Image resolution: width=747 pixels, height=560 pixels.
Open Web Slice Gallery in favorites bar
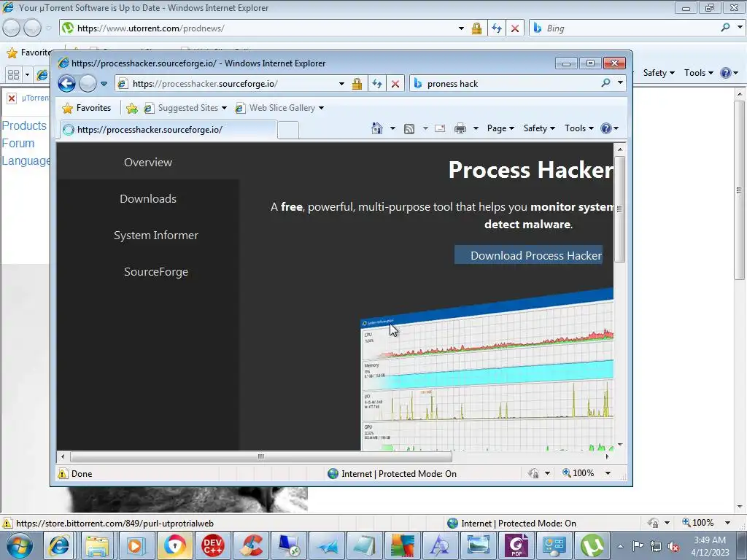[279, 108]
